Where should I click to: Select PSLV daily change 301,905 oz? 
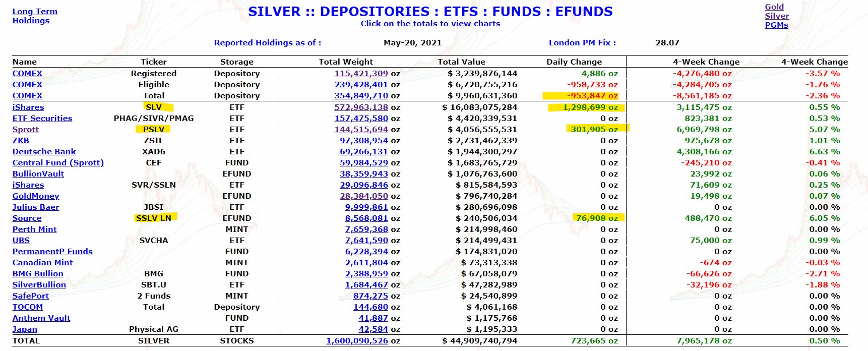pos(594,130)
